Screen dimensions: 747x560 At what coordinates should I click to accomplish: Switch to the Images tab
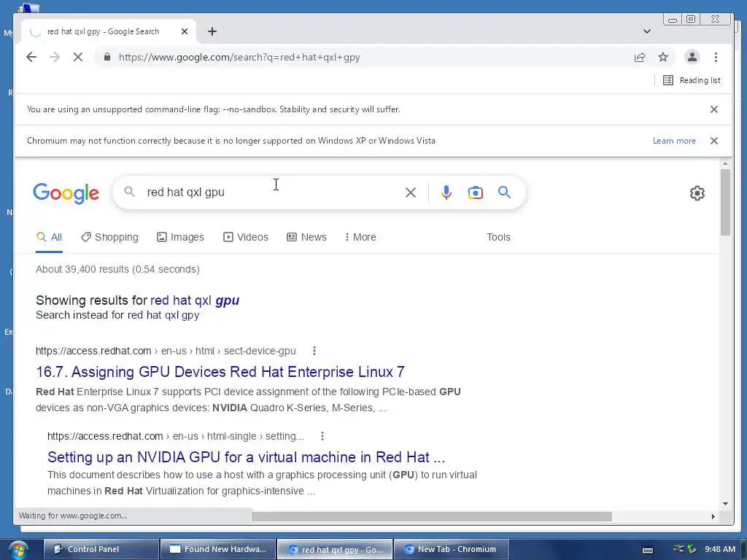181,237
